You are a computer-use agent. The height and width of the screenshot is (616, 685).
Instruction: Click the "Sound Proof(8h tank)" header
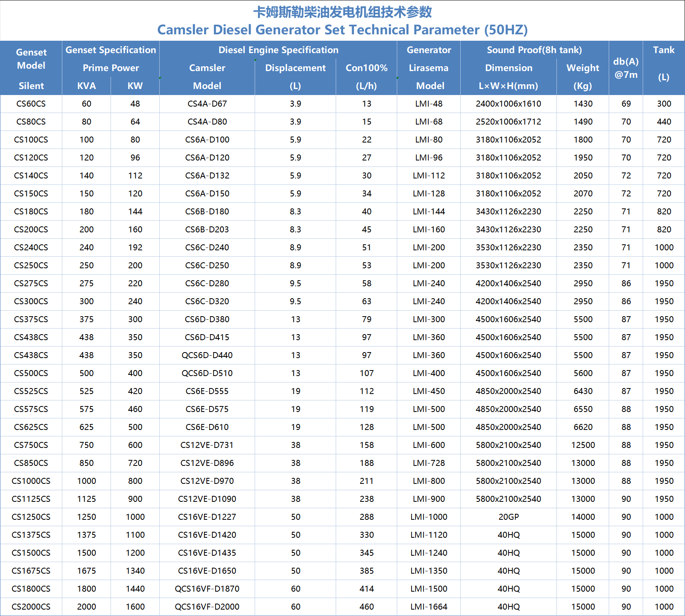pyautogui.click(x=535, y=50)
